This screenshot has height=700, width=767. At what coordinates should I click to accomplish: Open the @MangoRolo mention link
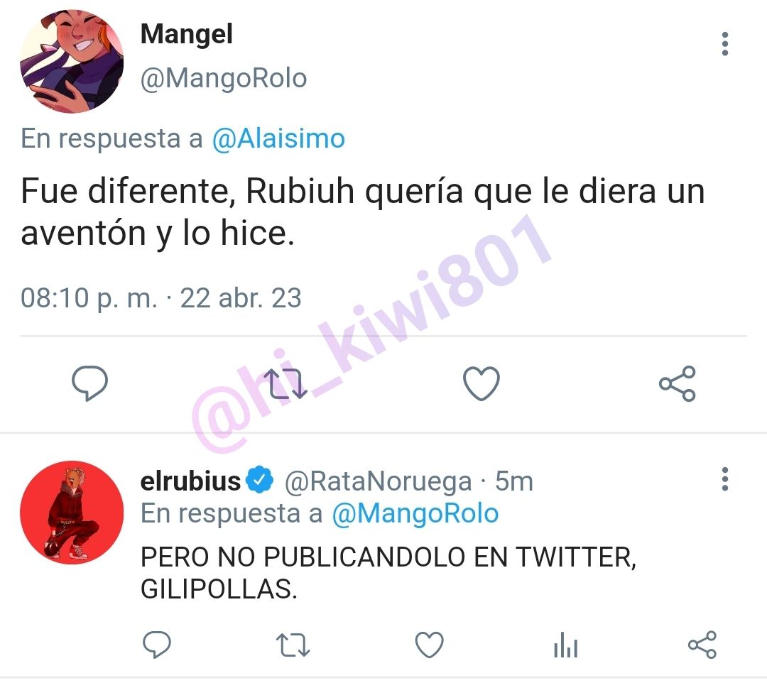pos(415,514)
